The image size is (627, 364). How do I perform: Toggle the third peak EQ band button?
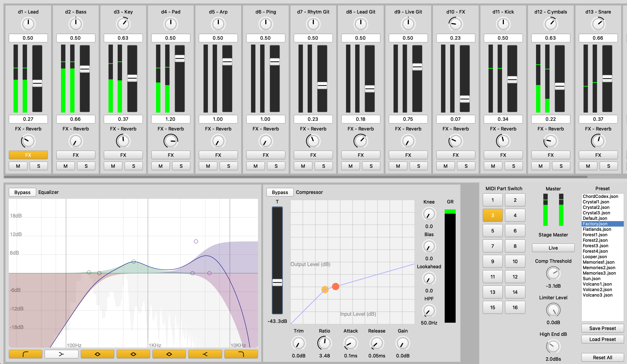169,354
